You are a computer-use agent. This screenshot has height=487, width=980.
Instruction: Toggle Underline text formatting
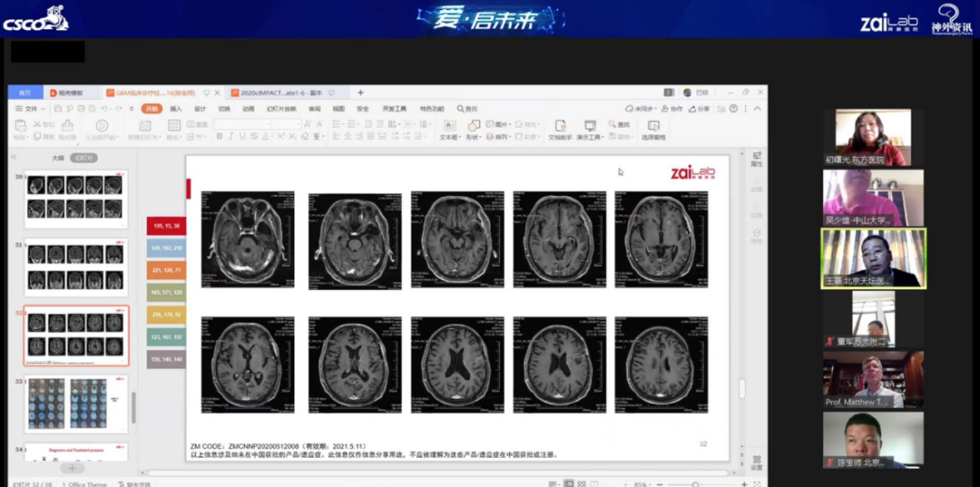pos(241,136)
